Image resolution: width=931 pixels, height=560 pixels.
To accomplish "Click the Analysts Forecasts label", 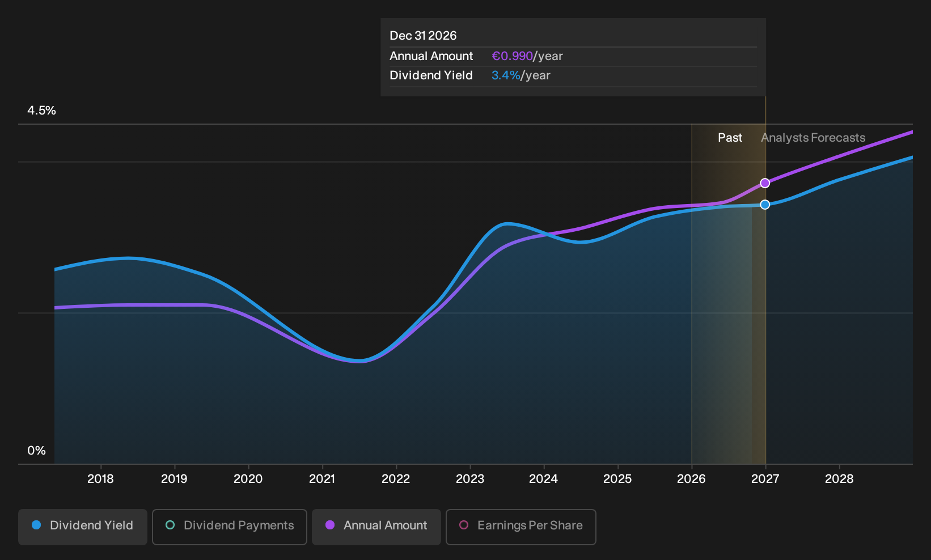I will tap(813, 138).
